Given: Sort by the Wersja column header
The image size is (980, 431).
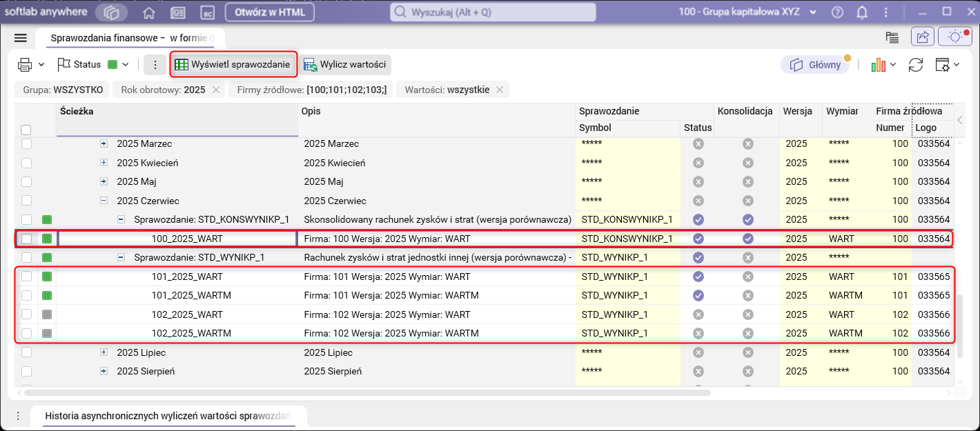Looking at the screenshot, I should [x=799, y=119].
